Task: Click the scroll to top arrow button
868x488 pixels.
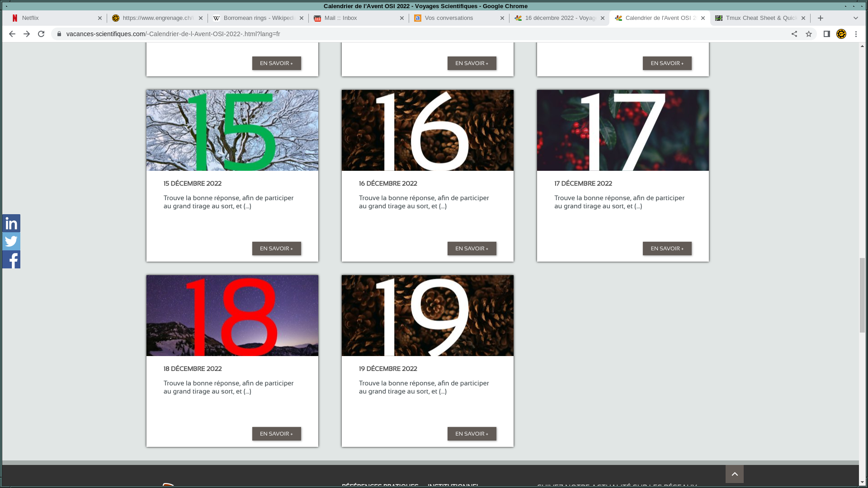Action: [735, 474]
